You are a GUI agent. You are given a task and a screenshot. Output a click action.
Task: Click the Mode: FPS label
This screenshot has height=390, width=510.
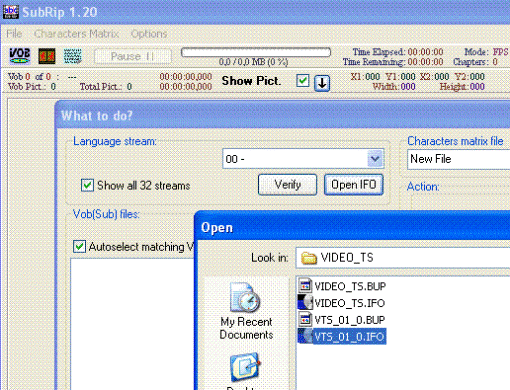(486, 52)
